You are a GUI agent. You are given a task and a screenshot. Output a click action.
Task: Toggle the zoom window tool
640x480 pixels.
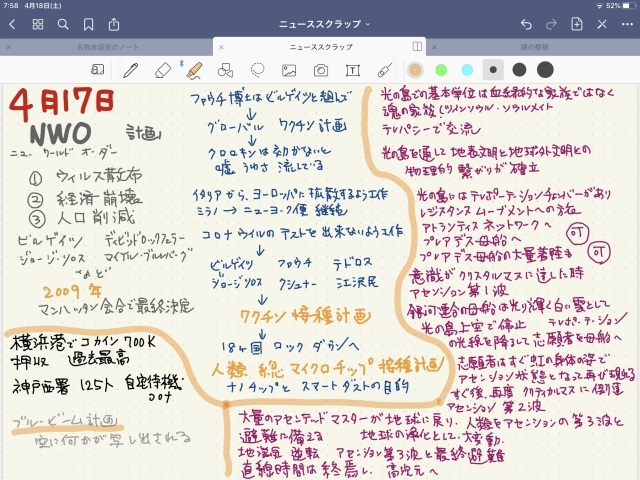tap(97, 70)
